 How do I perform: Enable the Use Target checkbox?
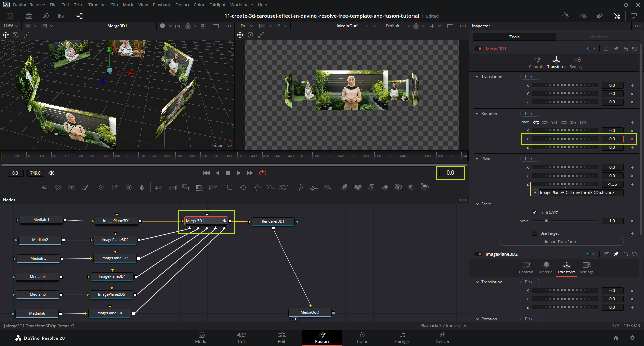535,233
